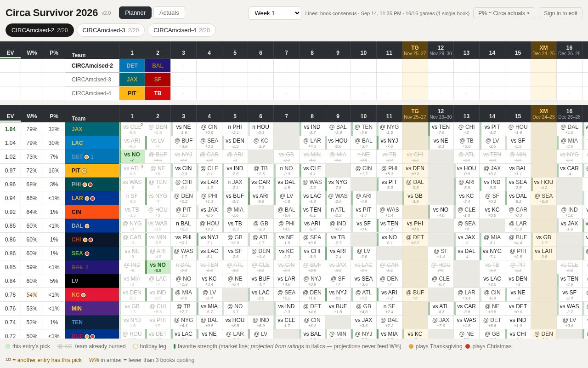Click the CIN team name cell
The width and height of the screenshot is (588, 368).
[x=92, y=212]
